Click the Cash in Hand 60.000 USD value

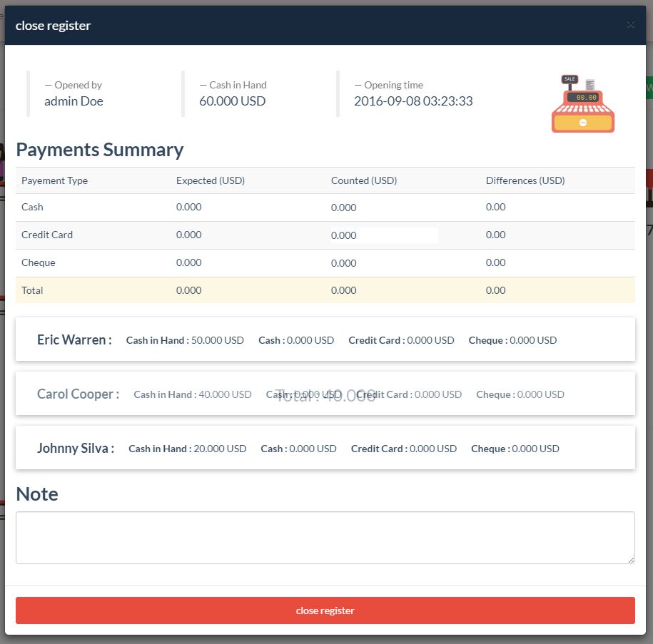(x=233, y=101)
